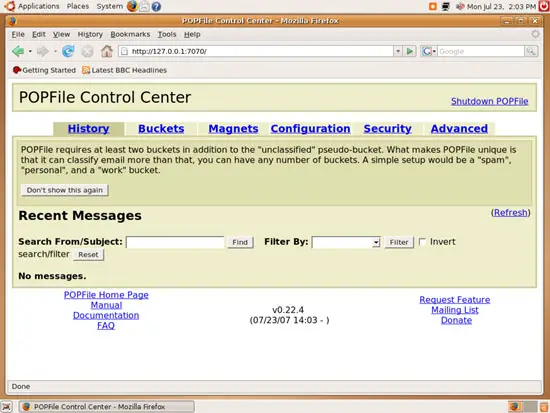Click the Getting Started bookmark icon

click(16, 70)
